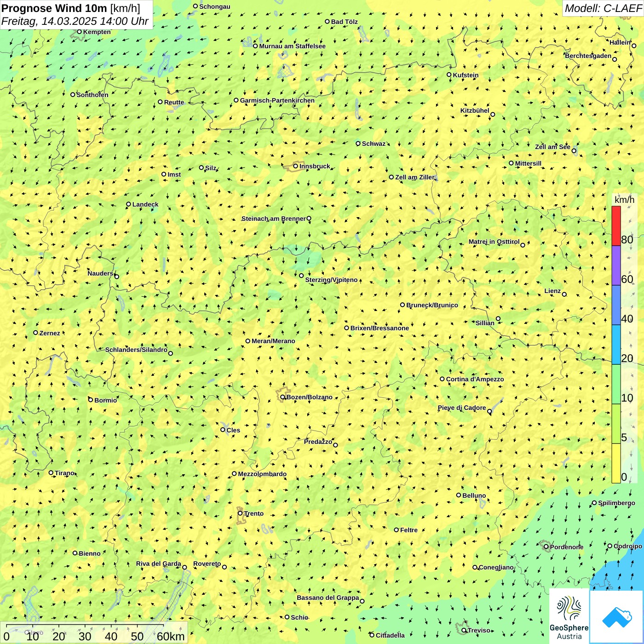
Task: Select the Trento city label
Action: [254, 513]
